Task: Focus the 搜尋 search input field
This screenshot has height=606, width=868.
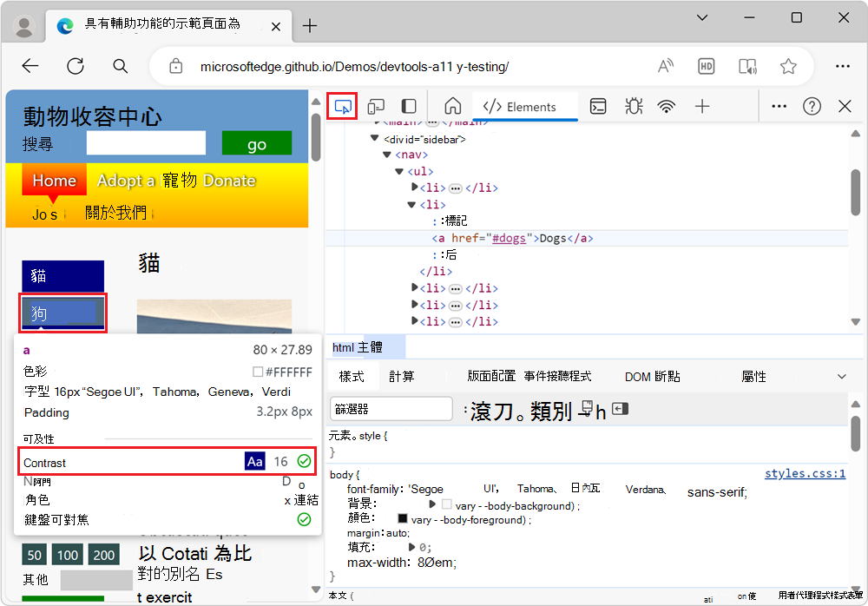Action: point(146,143)
